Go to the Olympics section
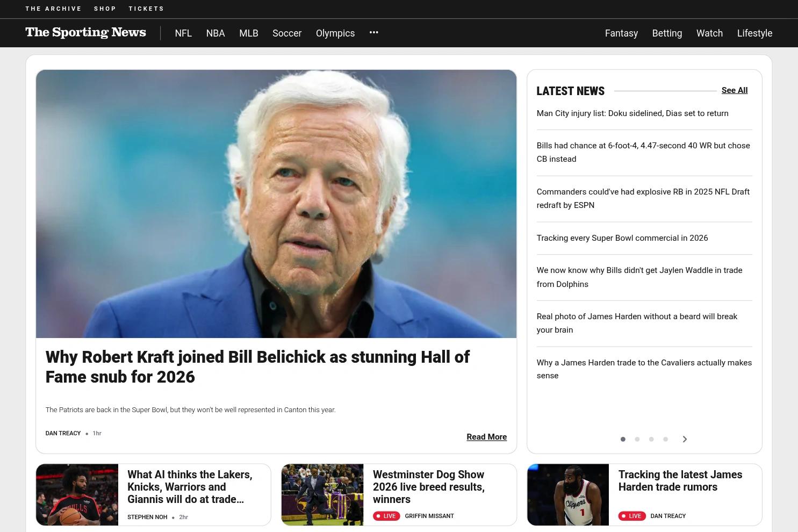Image resolution: width=798 pixels, height=532 pixels. pos(335,33)
